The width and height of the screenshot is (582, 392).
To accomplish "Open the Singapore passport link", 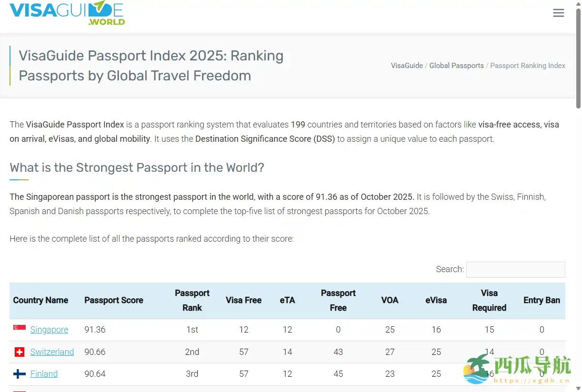I will pos(49,330).
